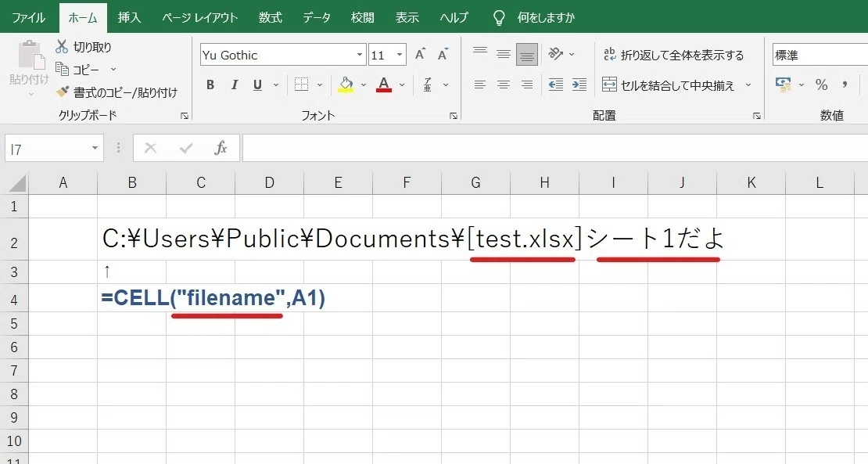Click the Format Painter (書式のコピー/貼り付け) brush

(63, 92)
